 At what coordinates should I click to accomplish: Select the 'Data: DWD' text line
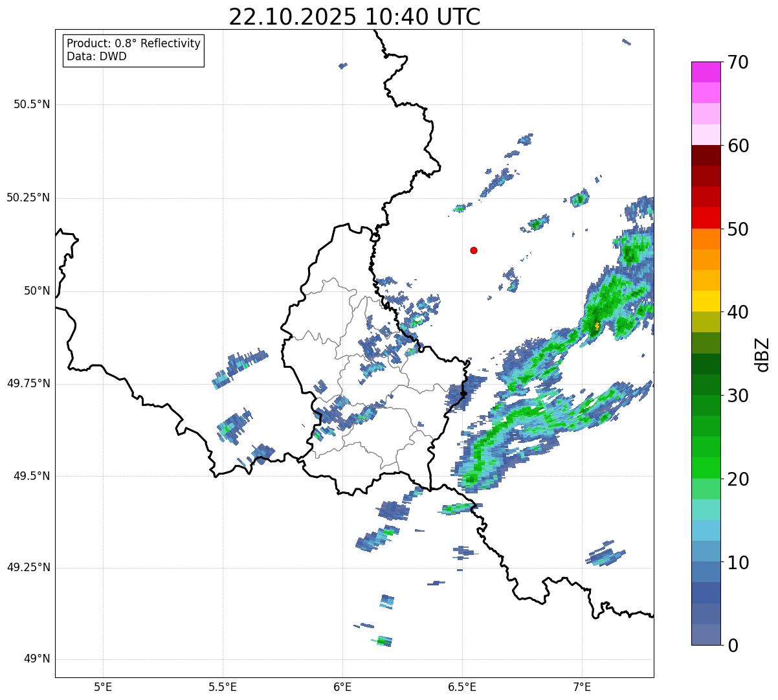tap(96, 56)
